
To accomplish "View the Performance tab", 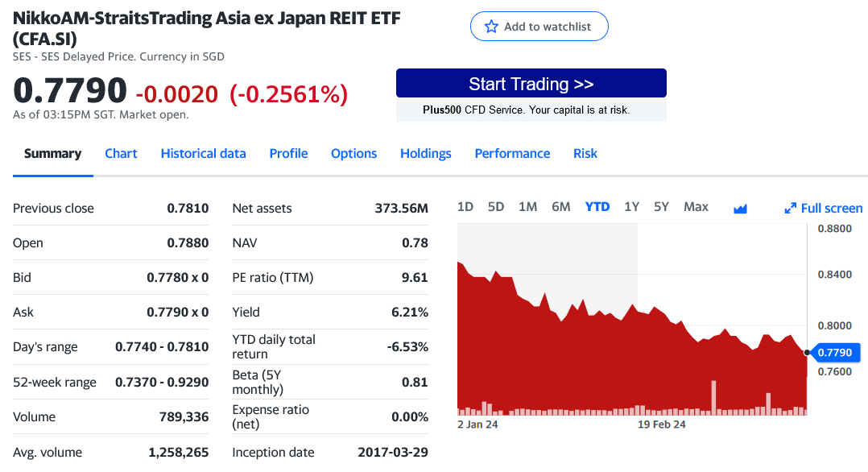I will 512,153.
